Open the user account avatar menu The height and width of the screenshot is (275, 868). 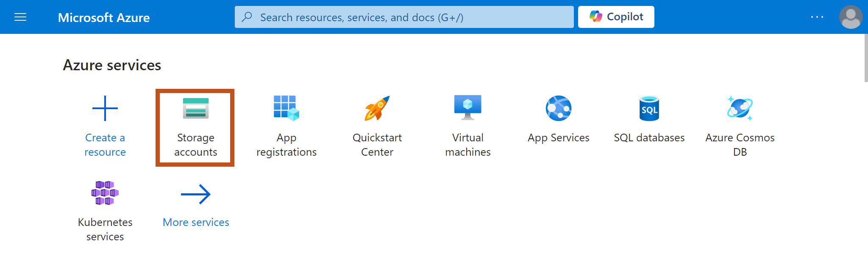[x=850, y=17]
